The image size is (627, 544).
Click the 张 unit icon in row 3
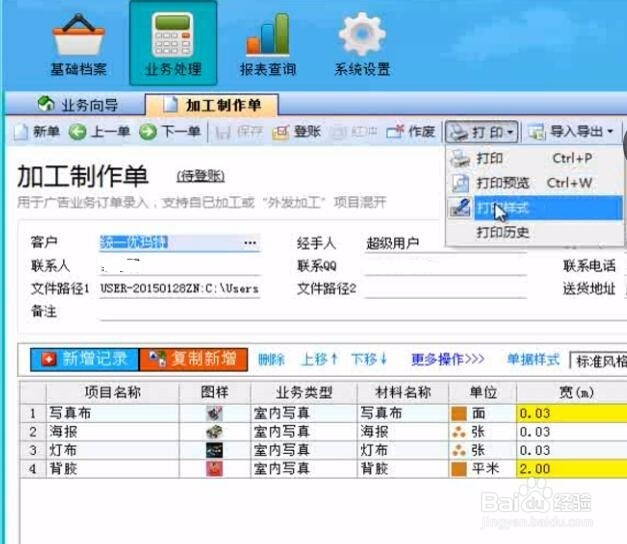click(x=459, y=450)
